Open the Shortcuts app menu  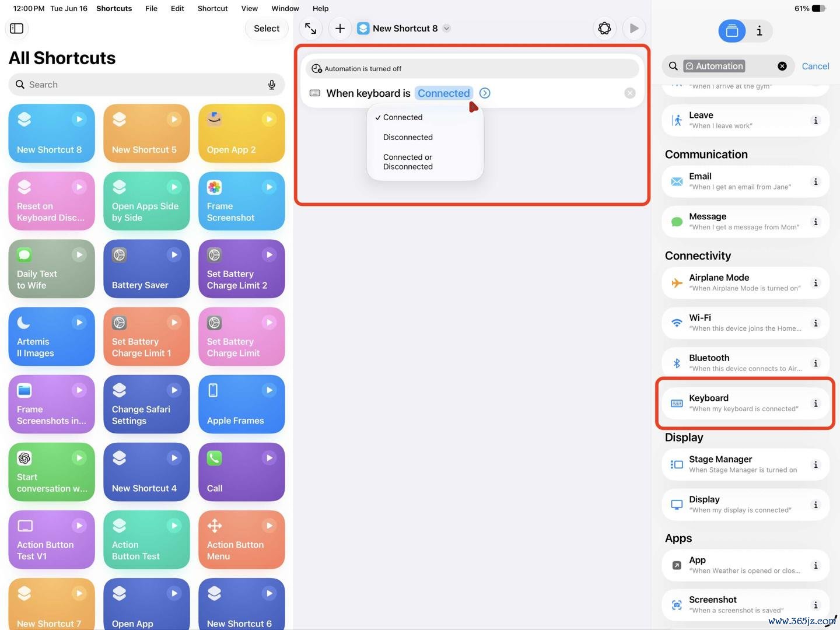(114, 8)
